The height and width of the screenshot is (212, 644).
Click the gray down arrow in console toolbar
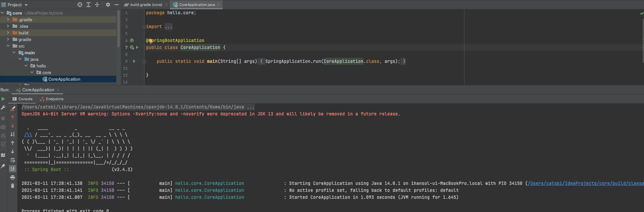[x=13, y=151]
